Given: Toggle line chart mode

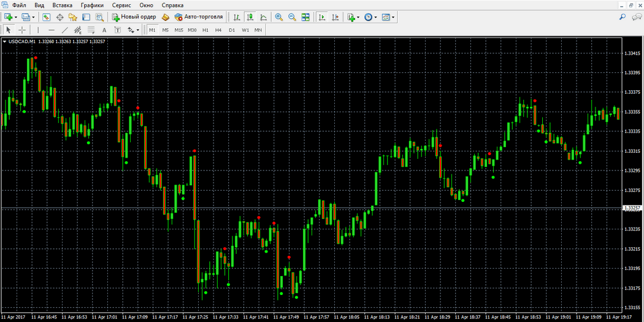Looking at the screenshot, I should click(263, 17).
